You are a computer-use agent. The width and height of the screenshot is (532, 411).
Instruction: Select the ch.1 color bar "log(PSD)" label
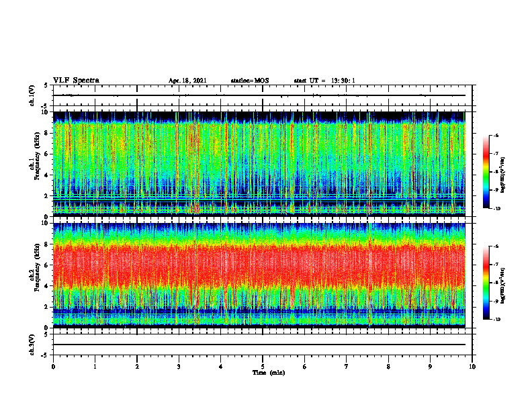pos(503,175)
